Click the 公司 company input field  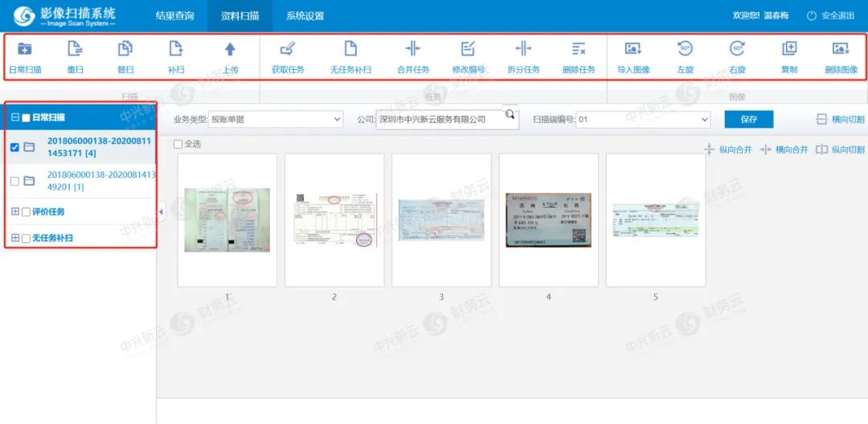coord(448,119)
